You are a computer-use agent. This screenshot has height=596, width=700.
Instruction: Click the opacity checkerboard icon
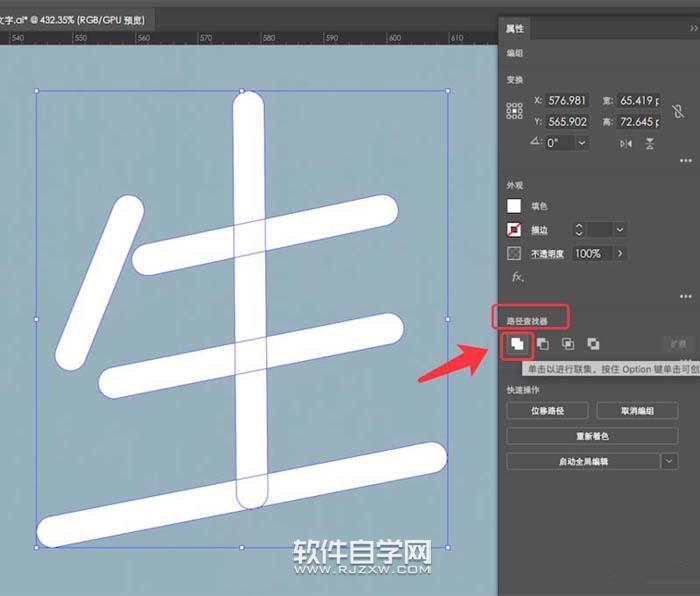pyautogui.click(x=514, y=253)
